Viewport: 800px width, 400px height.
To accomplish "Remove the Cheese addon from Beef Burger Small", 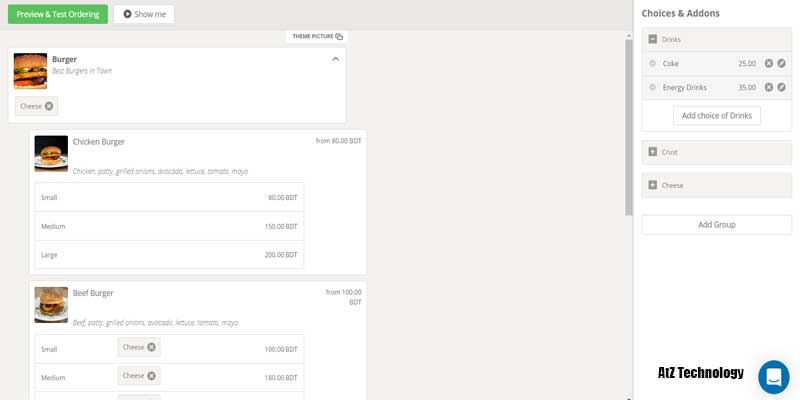I will [x=151, y=347].
